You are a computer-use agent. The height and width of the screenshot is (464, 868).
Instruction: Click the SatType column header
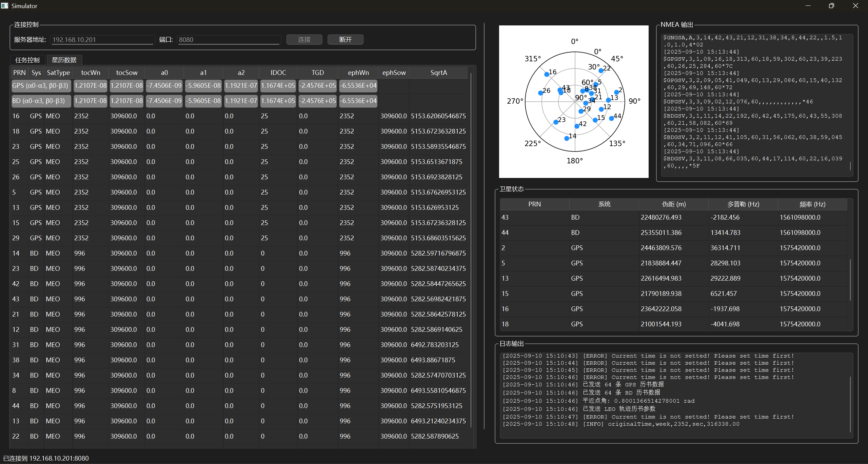point(58,73)
